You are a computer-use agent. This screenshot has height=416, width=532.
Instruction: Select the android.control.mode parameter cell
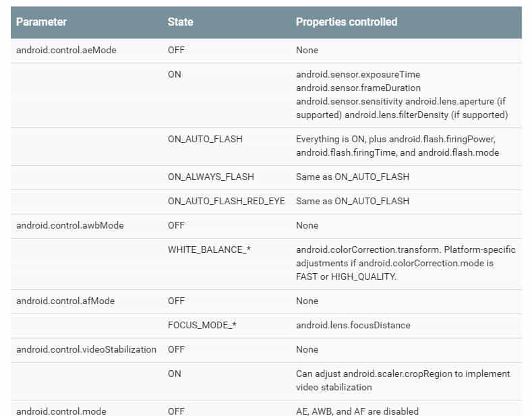point(61,411)
